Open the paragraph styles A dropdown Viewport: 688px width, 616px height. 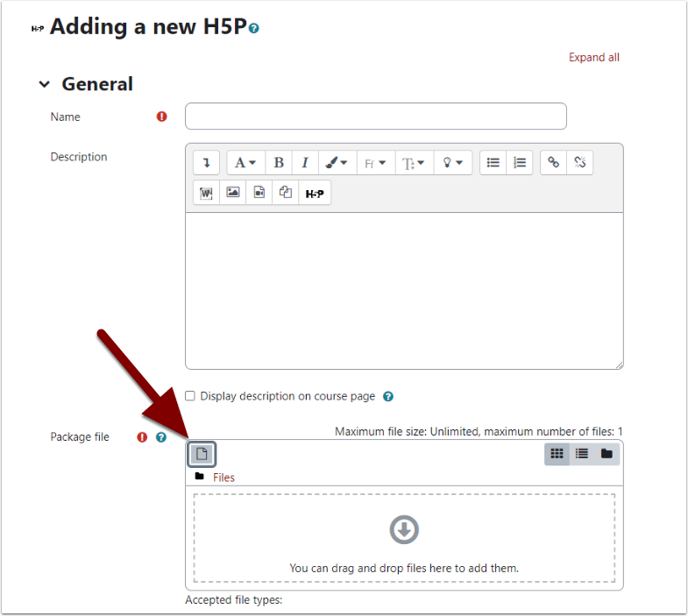245,163
